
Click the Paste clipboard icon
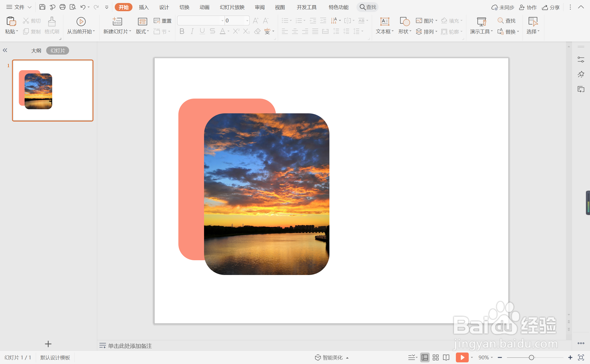11,21
